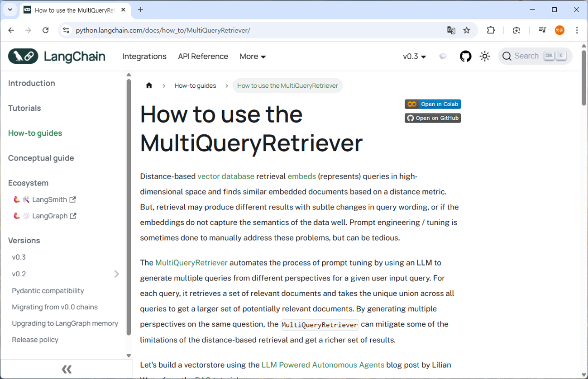The image size is (588, 379).
Task: Select the Ecosystem sidebar heading
Action: coord(28,183)
